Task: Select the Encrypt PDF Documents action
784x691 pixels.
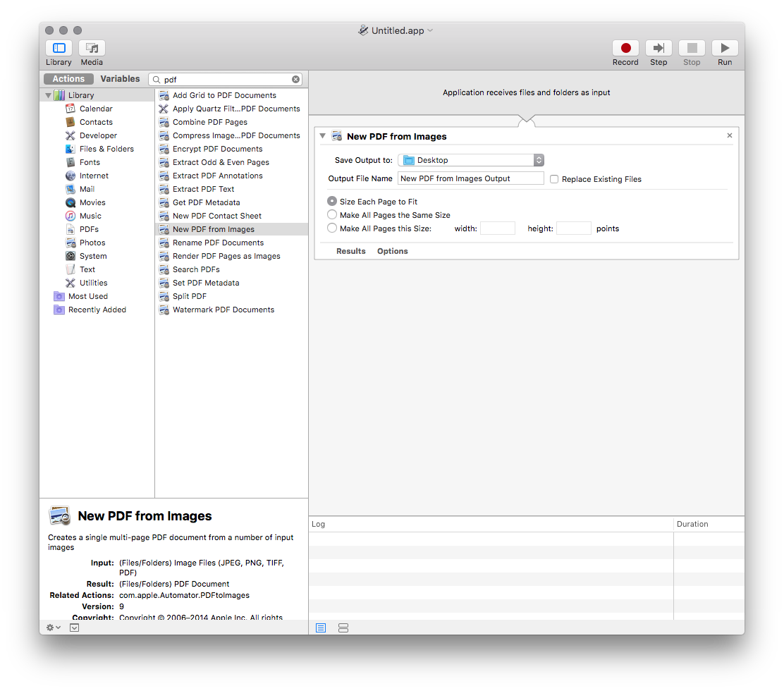Action: 231,149
